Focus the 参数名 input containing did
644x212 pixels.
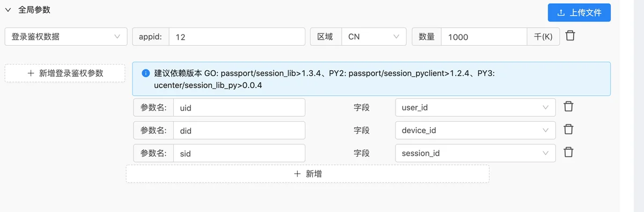click(x=239, y=130)
